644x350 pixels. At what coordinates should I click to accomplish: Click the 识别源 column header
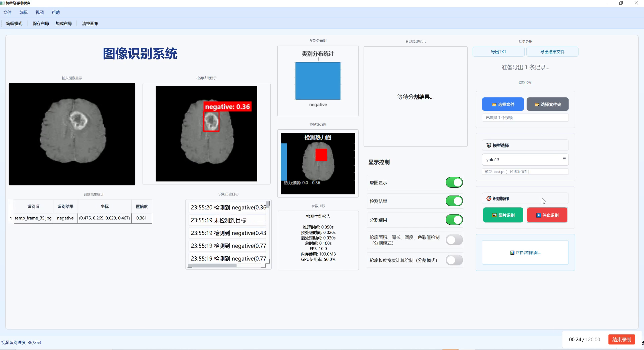pyautogui.click(x=33, y=207)
